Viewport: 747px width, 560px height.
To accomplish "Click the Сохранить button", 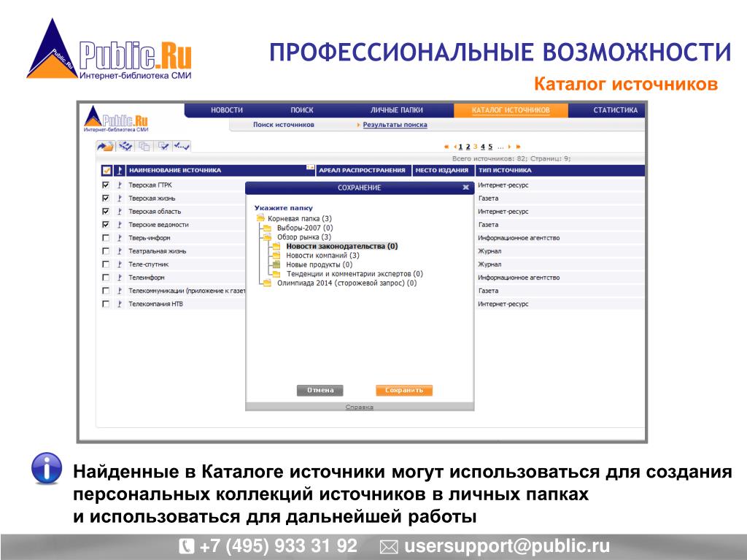I will (404, 390).
